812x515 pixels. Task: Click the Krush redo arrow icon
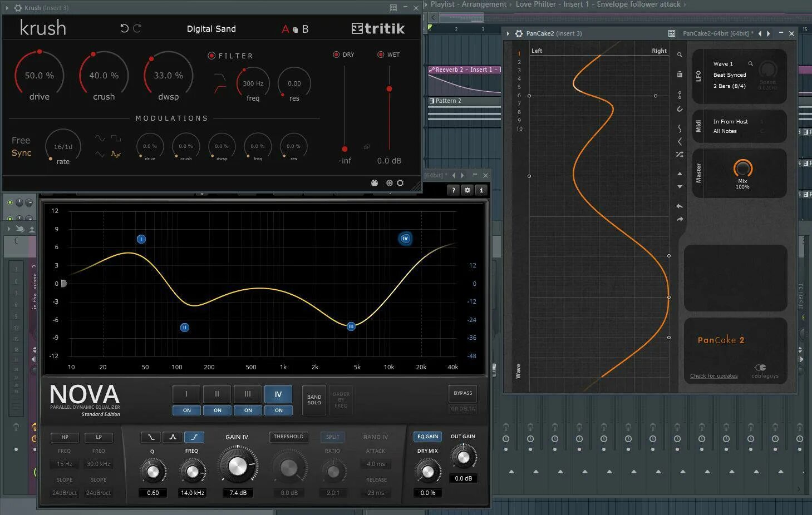pos(137,28)
